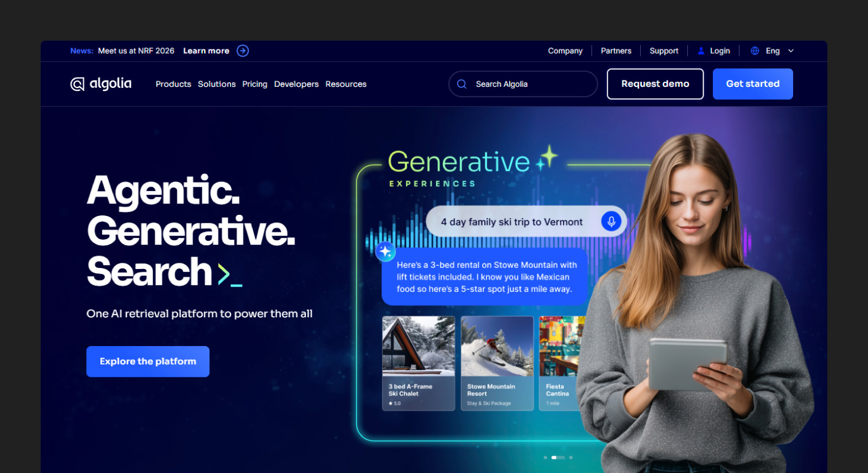Click the 3 bed A-Frame Ski Chalet card

coord(418,363)
